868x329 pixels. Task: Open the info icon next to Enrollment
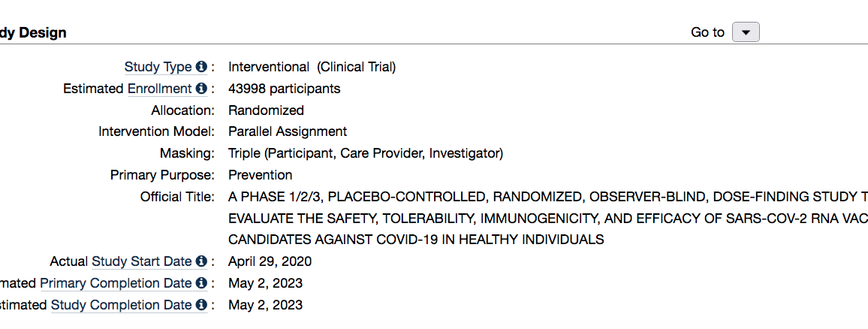point(201,89)
